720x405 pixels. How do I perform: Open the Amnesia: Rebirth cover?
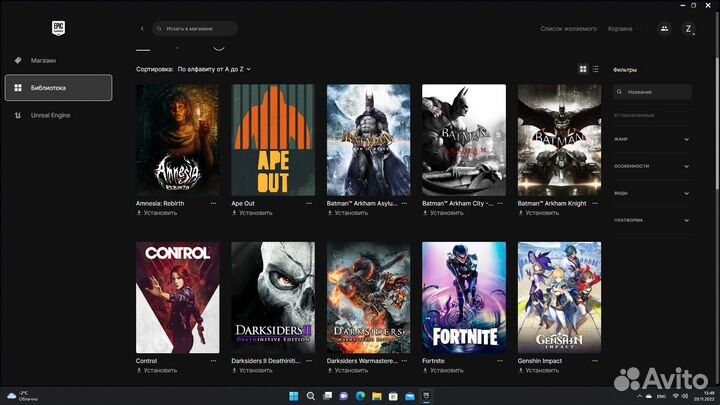pyautogui.click(x=177, y=140)
